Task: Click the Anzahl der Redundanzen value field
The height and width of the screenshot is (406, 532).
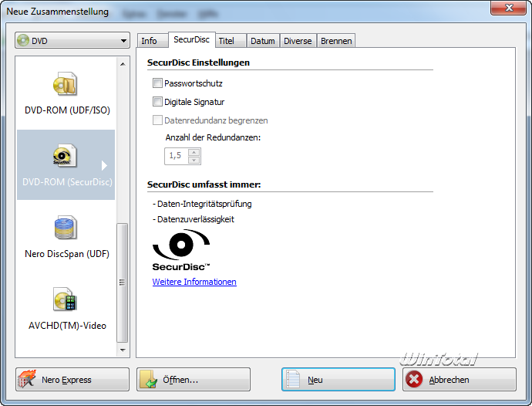Action: [x=177, y=156]
